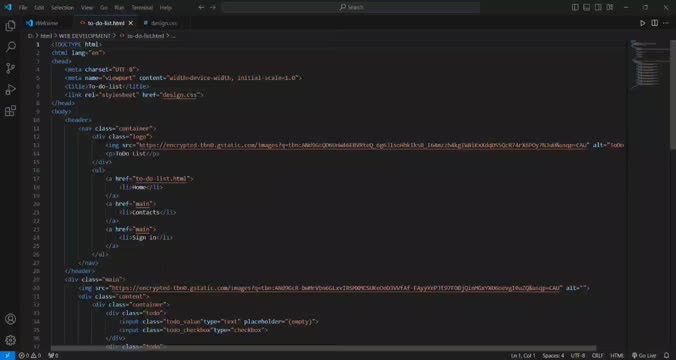The height and width of the screenshot is (360, 676).
Task: Toggle the secondary side bar layout
Action: pyautogui.click(x=598, y=7)
